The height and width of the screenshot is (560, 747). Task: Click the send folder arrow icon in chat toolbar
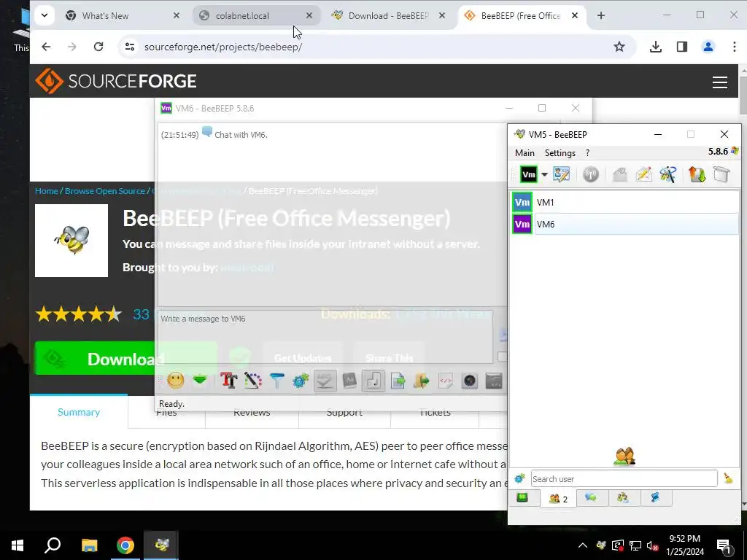(x=421, y=381)
